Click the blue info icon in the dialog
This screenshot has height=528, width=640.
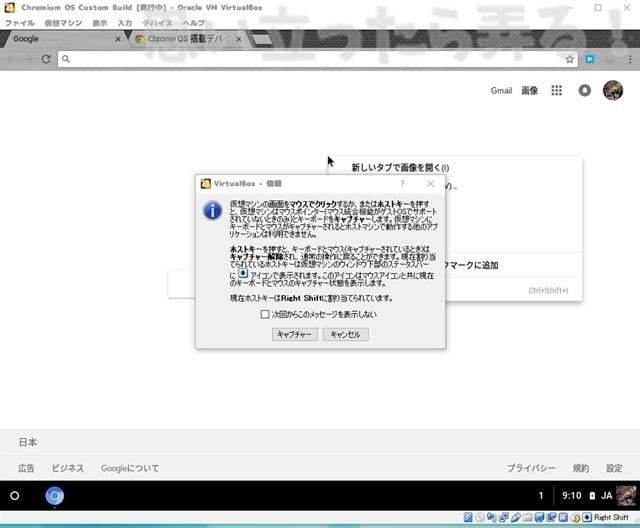pyautogui.click(x=213, y=211)
